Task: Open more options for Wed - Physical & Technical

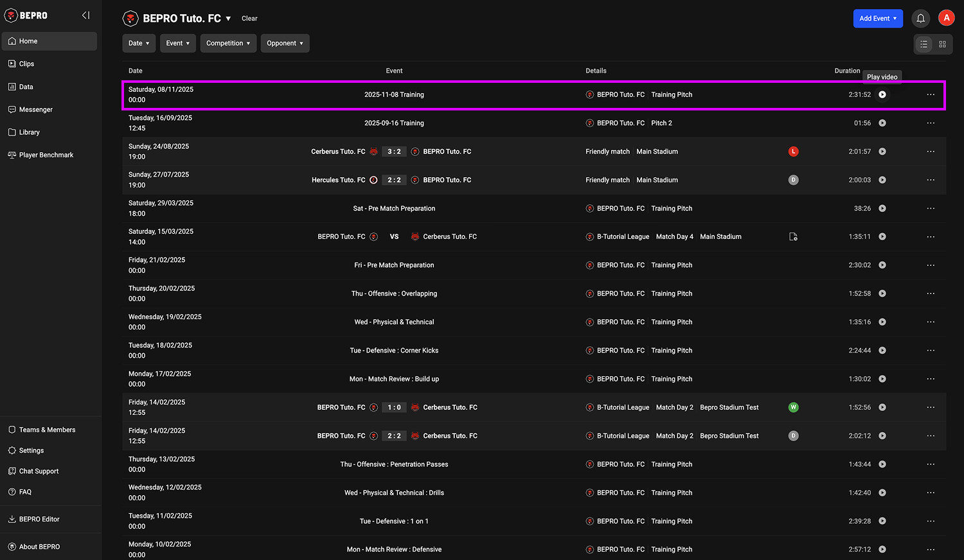Action: [x=931, y=322]
